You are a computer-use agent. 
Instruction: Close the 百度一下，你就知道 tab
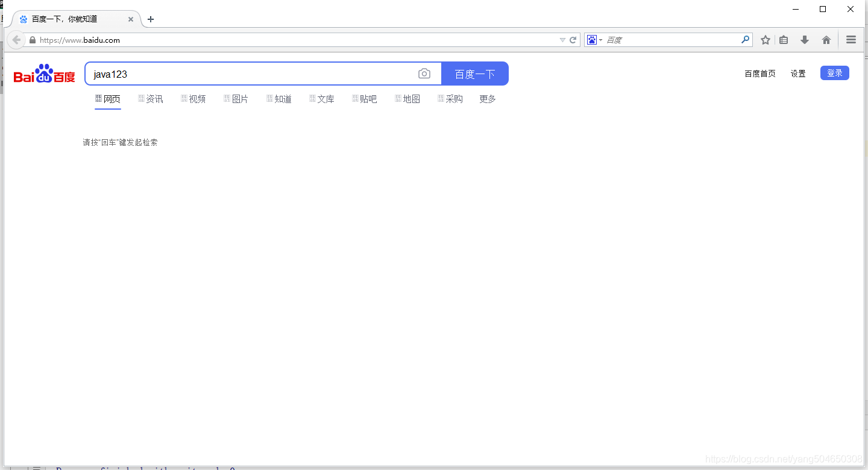click(131, 19)
